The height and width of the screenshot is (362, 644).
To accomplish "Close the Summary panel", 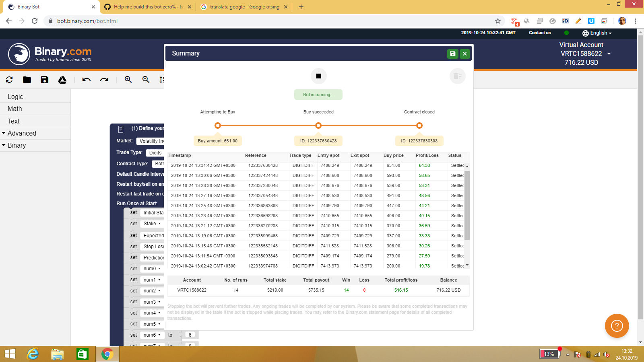I will tap(465, 53).
